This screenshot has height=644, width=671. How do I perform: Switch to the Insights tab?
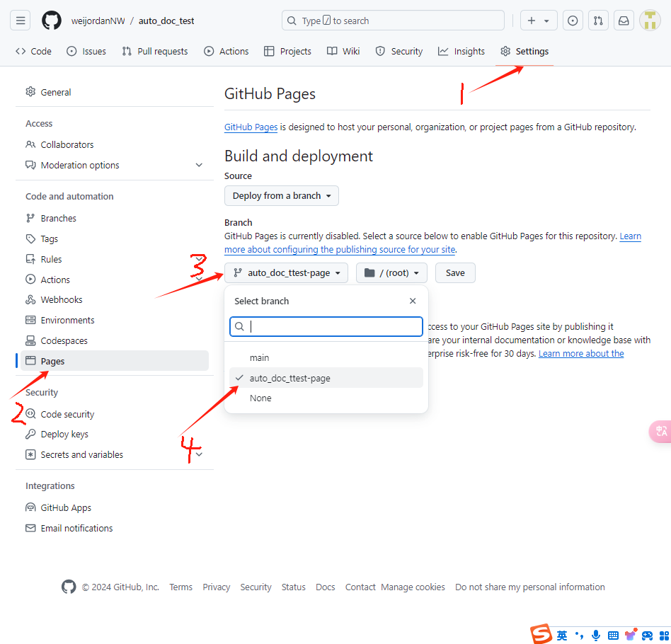(461, 52)
